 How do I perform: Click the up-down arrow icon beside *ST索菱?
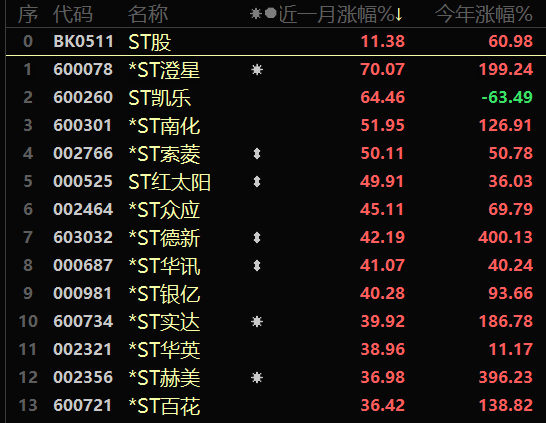257,154
